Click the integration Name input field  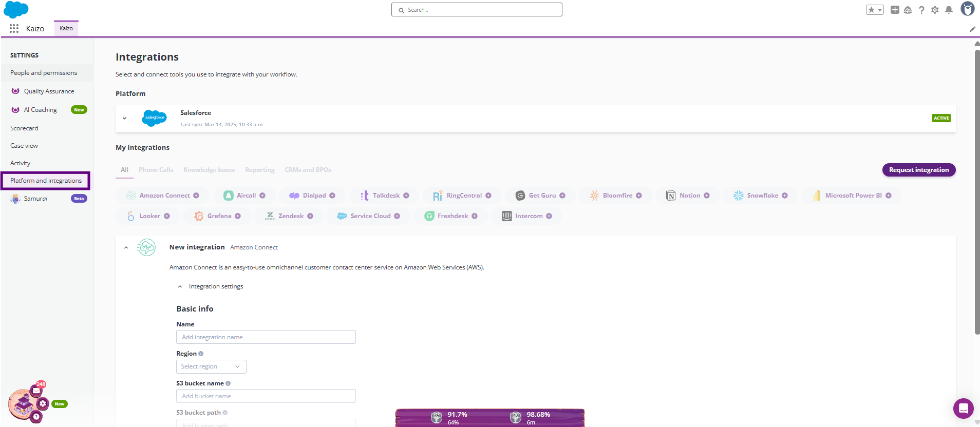pos(266,337)
